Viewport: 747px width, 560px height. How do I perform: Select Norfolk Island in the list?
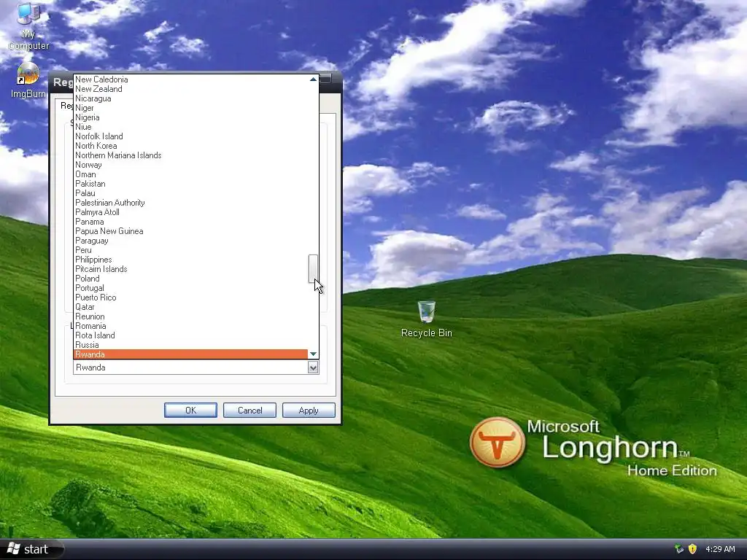[190, 136]
